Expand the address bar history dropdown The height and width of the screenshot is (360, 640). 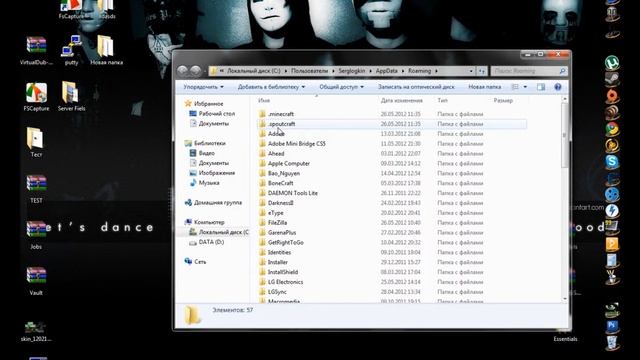click(471, 71)
